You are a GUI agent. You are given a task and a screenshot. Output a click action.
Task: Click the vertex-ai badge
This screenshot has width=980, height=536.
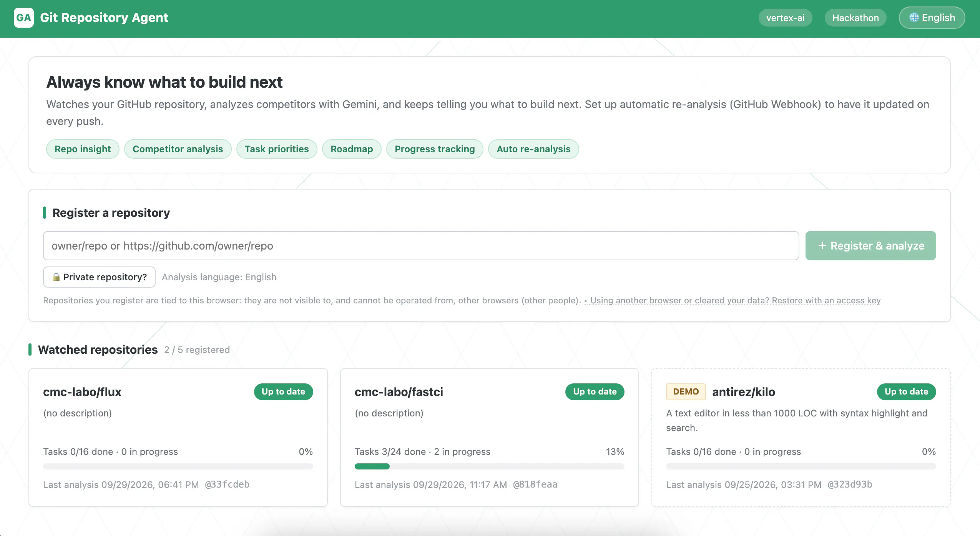785,18
